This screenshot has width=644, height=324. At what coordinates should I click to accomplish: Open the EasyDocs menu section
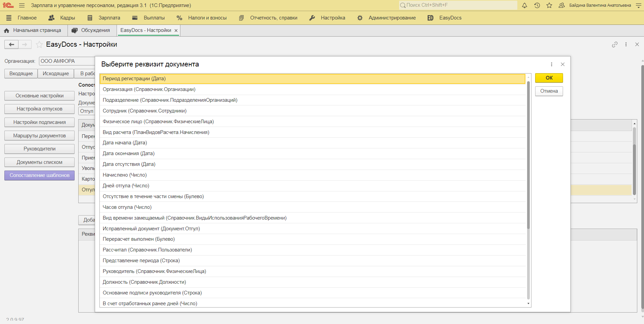coord(444,18)
